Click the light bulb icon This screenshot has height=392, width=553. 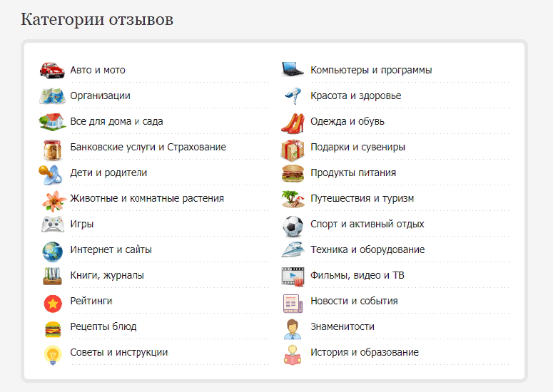52,353
